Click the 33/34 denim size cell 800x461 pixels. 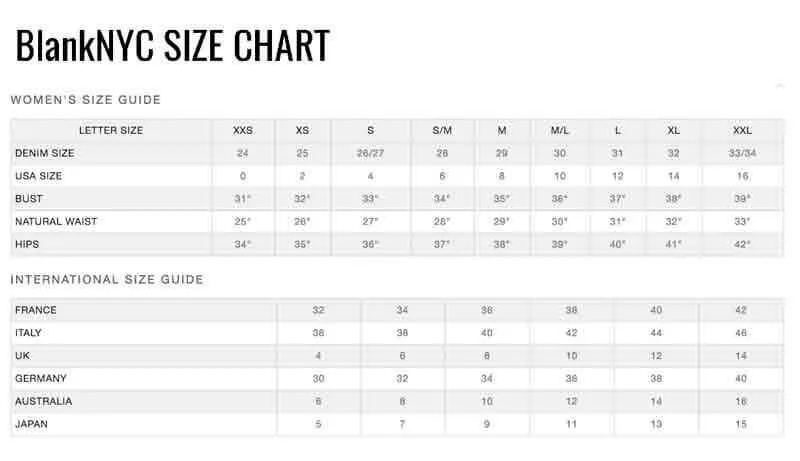click(x=742, y=153)
